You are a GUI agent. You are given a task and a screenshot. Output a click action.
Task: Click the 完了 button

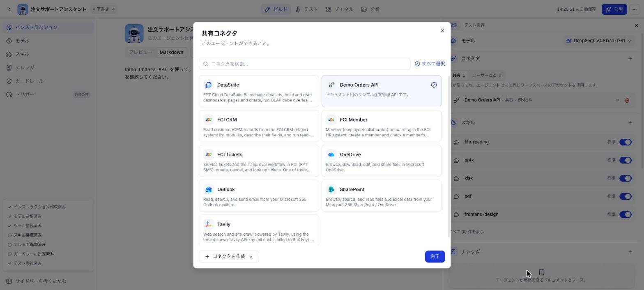click(435, 257)
